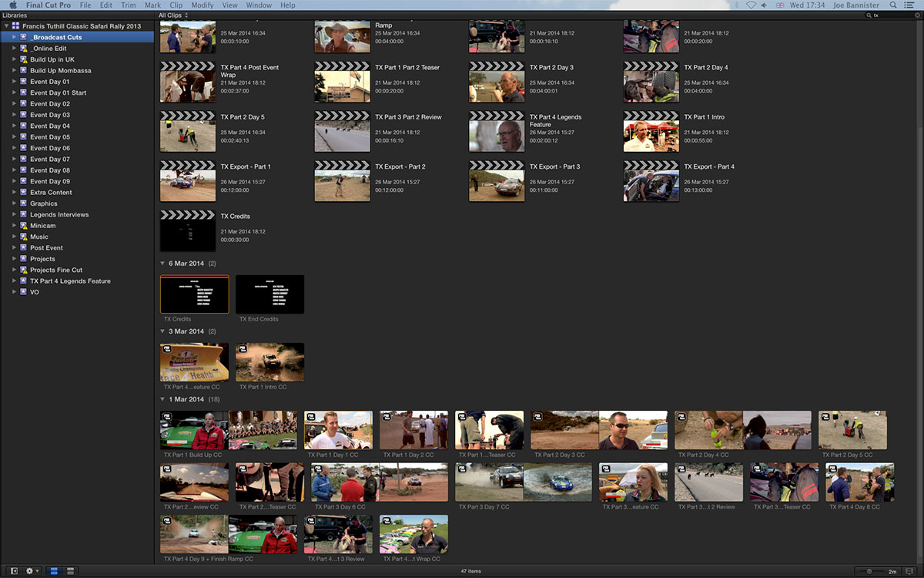
Task: Click the VO event star icon
Action: click(x=24, y=292)
